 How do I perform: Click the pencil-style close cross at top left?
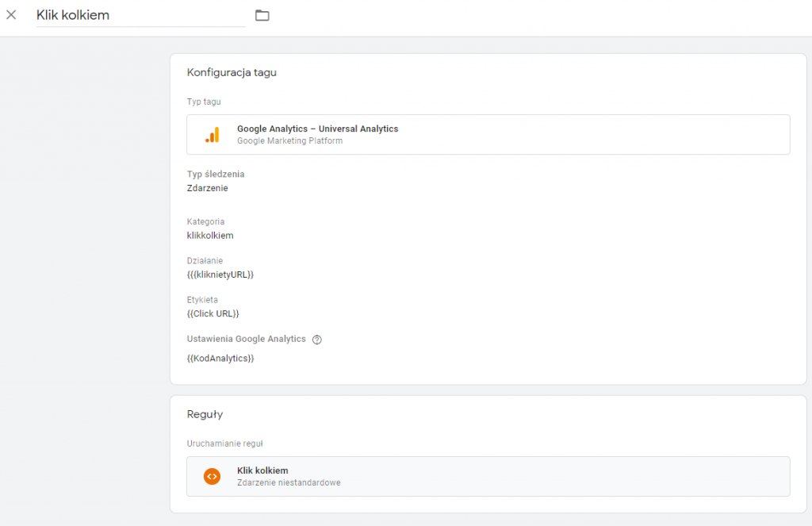point(11,14)
